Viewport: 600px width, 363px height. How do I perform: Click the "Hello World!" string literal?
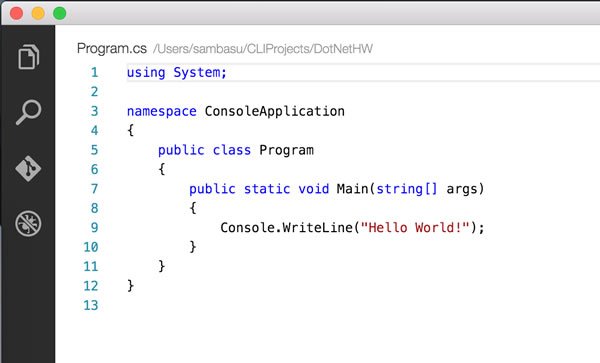pyautogui.click(x=415, y=228)
